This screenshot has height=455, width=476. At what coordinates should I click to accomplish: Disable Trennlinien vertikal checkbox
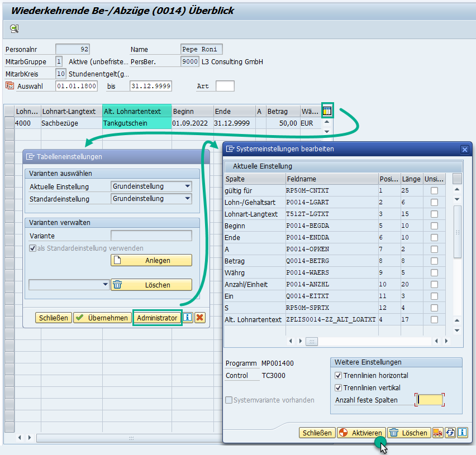coord(338,387)
